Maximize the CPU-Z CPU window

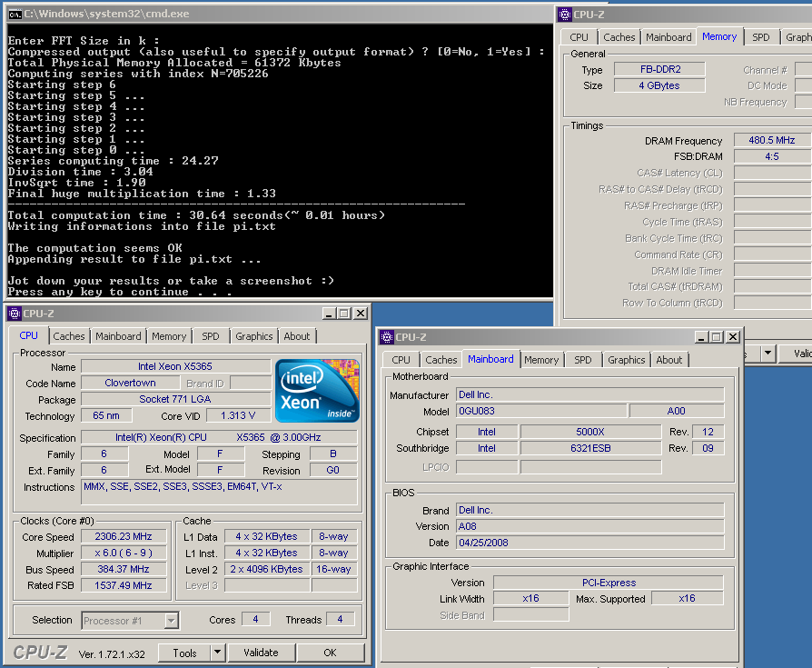coord(344,314)
